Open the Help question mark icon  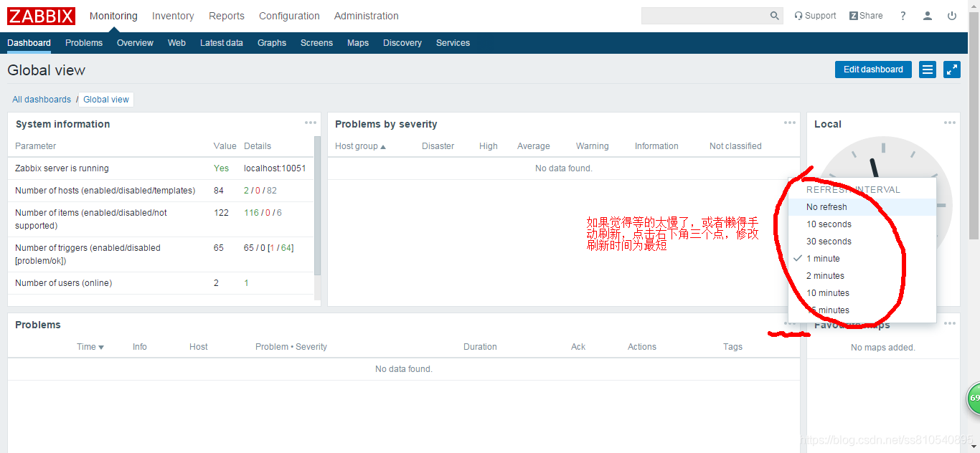coord(903,16)
